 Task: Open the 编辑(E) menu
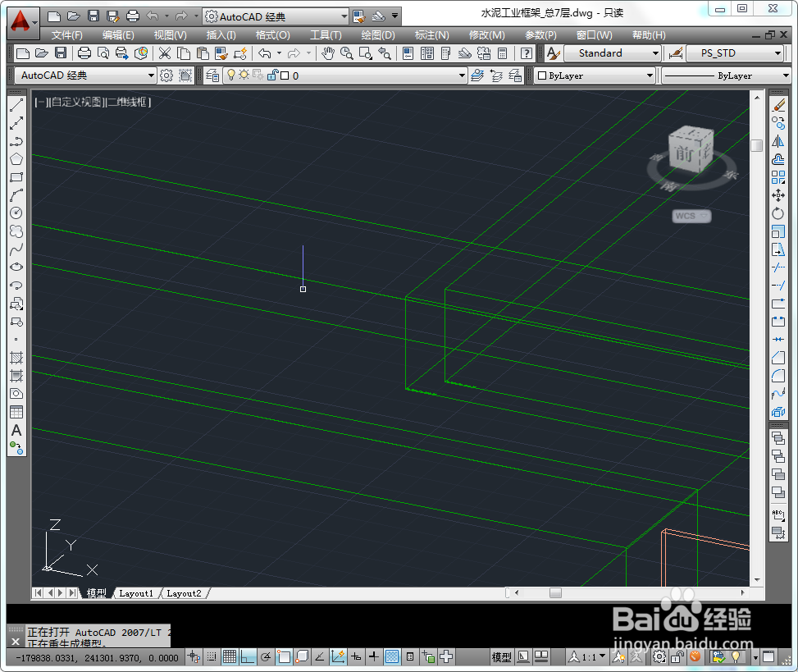[118, 35]
